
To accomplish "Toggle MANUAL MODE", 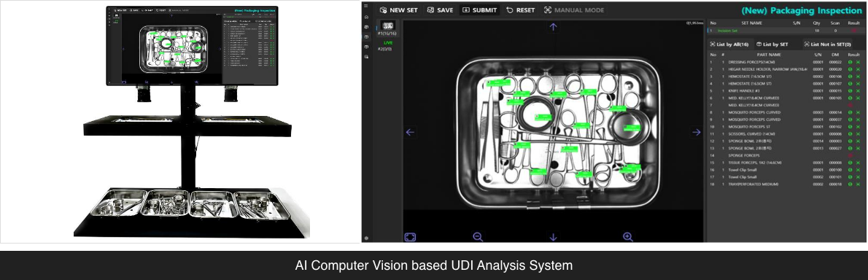I will point(573,10).
